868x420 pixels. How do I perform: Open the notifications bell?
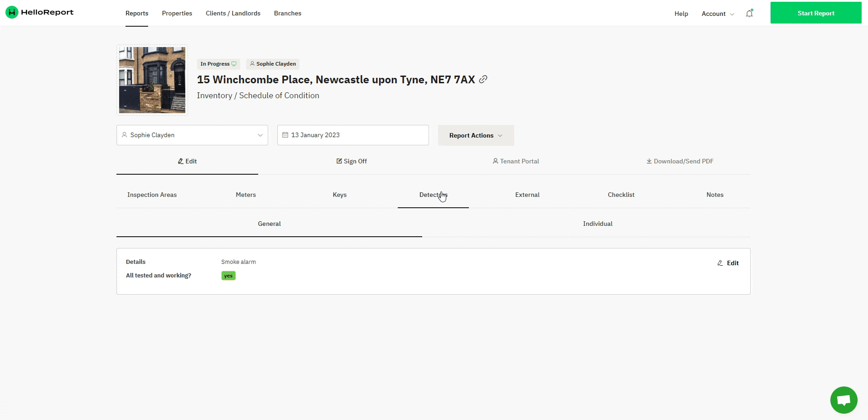point(749,13)
